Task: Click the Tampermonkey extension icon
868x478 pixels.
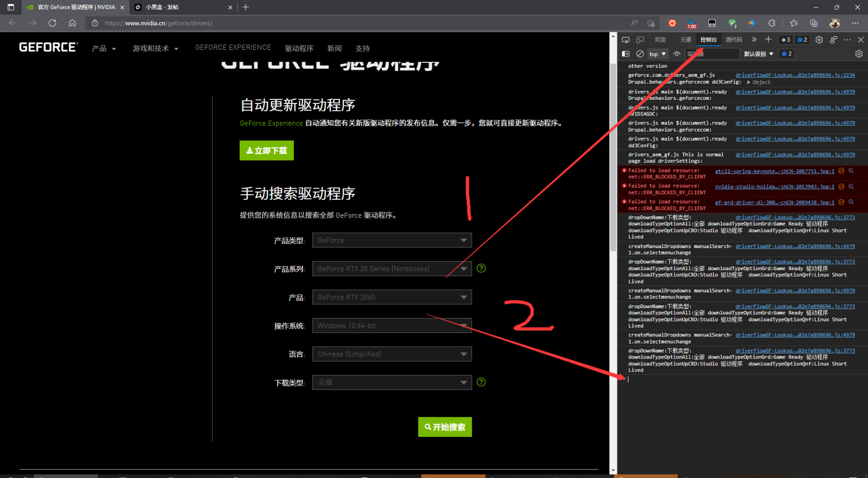Action: click(712, 23)
